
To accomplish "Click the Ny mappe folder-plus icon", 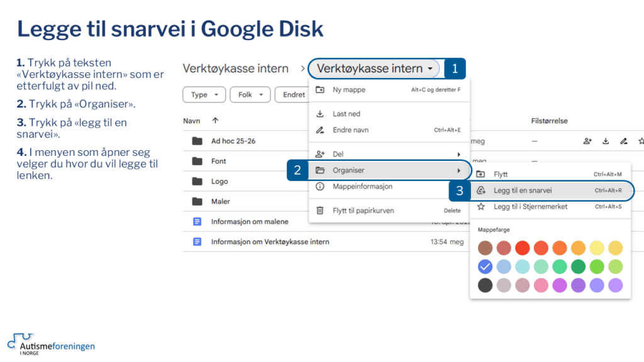I will pos(320,89).
